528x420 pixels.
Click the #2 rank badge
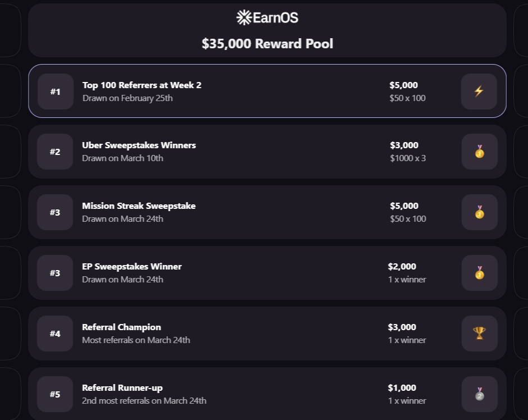click(x=55, y=152)
